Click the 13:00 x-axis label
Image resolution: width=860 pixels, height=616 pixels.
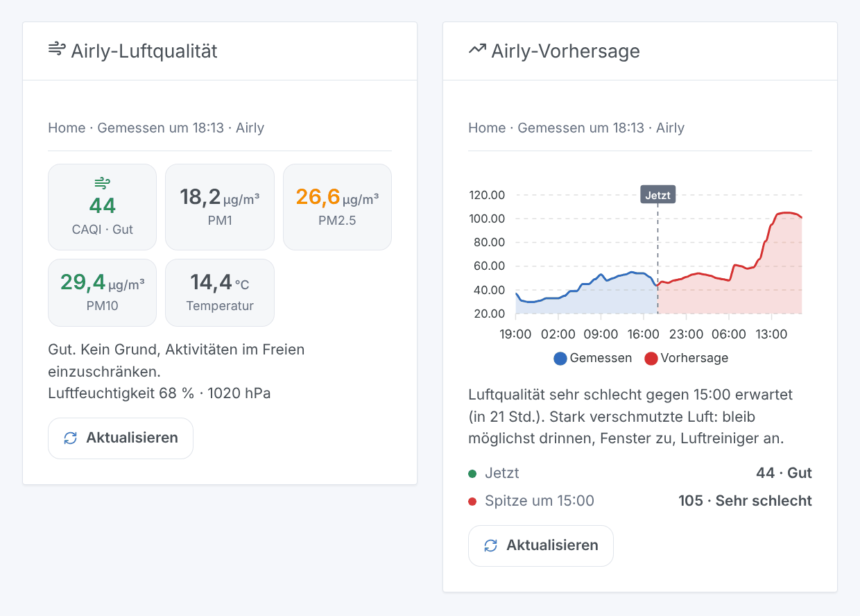(771, 334)
